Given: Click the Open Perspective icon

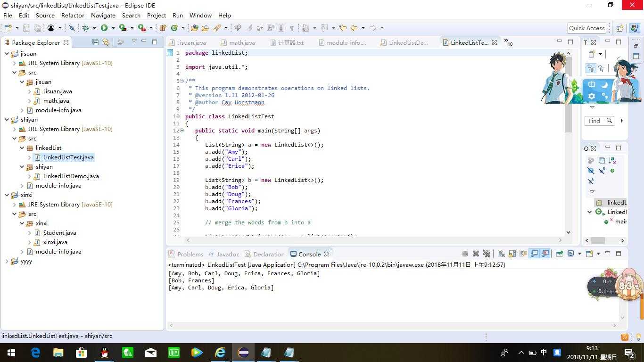Looking at the screenshot, I should tap(619, 28).
